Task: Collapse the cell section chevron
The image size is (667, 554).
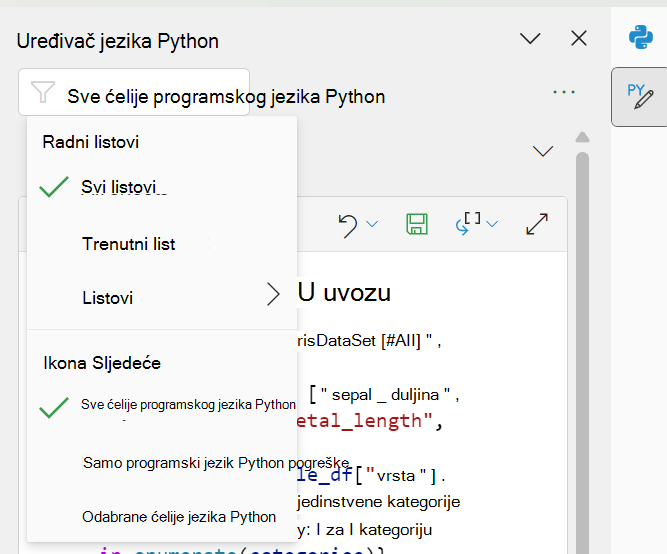Action: point(543,151)
